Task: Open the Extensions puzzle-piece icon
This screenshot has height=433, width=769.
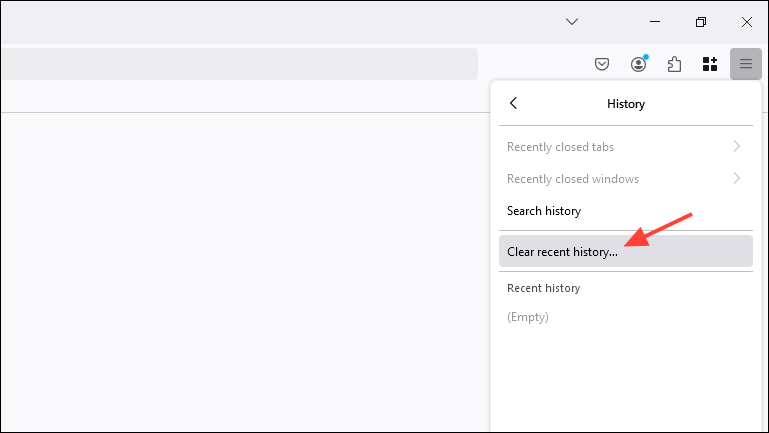Action: (674, 65)
